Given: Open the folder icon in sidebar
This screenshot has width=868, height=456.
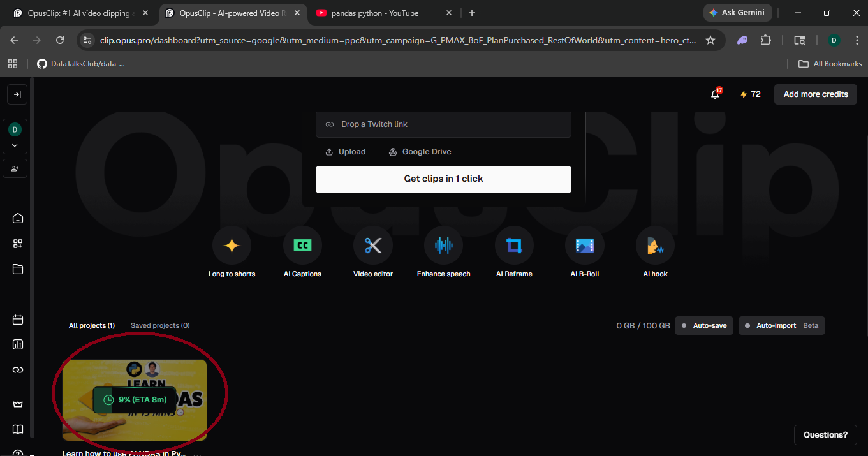Looking at the screenshot, I should point(18,269).
